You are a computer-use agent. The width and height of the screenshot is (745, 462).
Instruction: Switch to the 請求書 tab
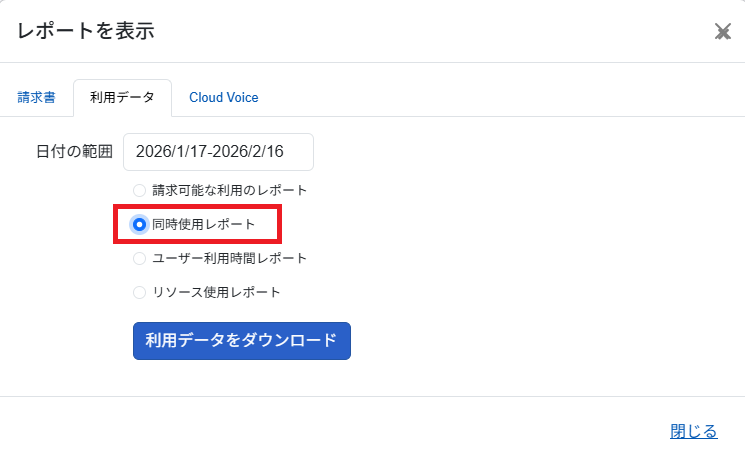(x=37, y=98)
